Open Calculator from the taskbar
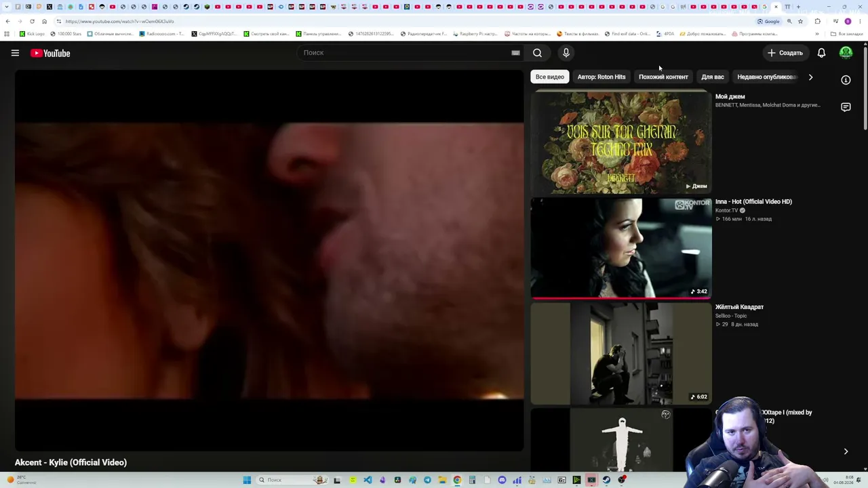 [x=472, y=480]
